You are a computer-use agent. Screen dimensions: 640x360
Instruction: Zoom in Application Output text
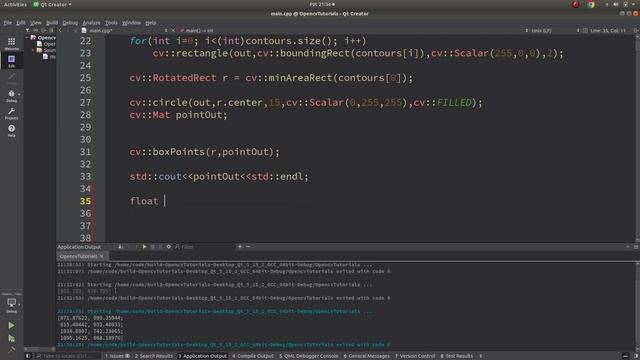coord(240,247)
